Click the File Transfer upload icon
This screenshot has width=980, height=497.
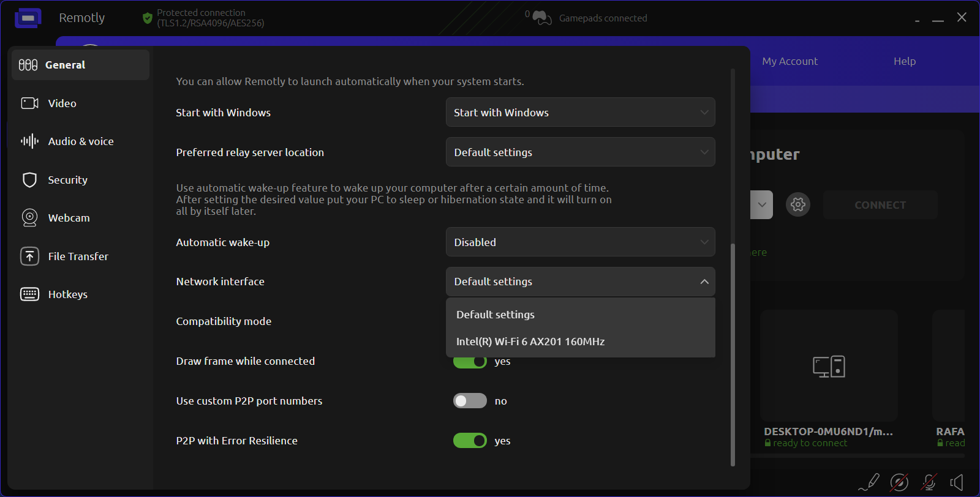(x=30, y=256)
